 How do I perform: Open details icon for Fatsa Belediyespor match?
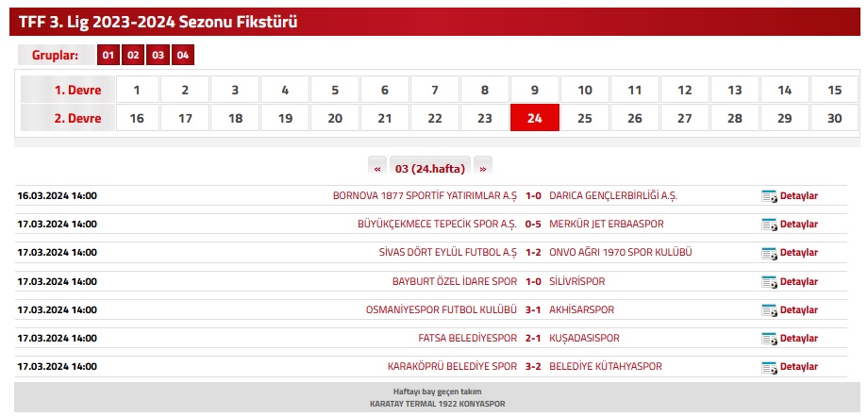pos(769,339)
